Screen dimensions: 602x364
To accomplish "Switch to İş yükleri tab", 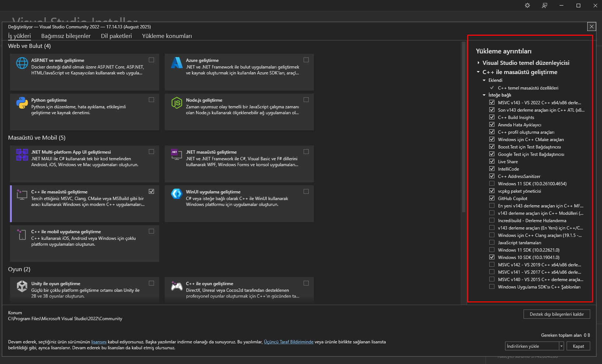I will coord(20,36).
